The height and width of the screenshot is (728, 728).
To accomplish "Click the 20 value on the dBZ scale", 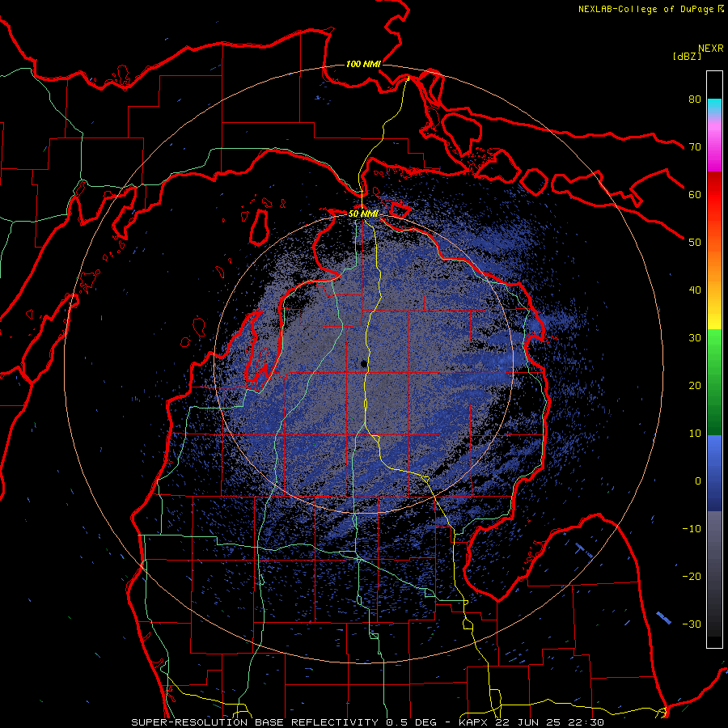I will pos(695,385).
